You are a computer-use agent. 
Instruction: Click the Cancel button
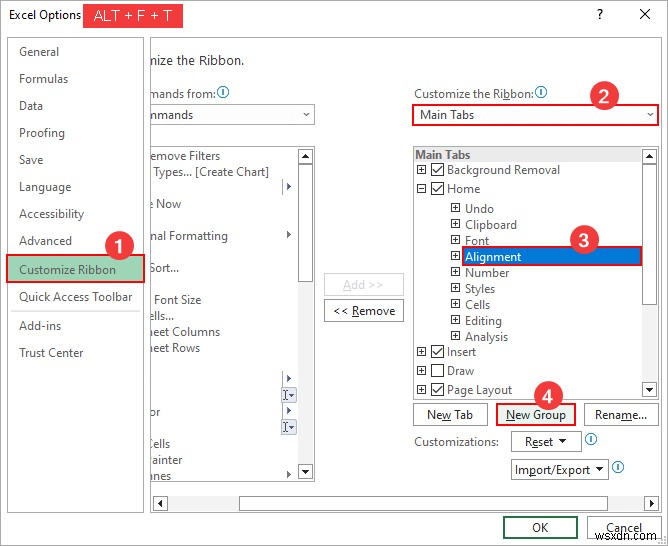[x=624, y=528]
